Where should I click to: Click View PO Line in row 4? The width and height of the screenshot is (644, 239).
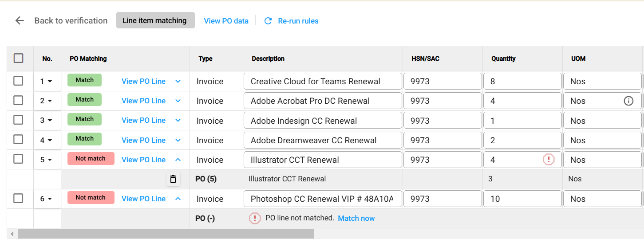click(x=143, y=140)
